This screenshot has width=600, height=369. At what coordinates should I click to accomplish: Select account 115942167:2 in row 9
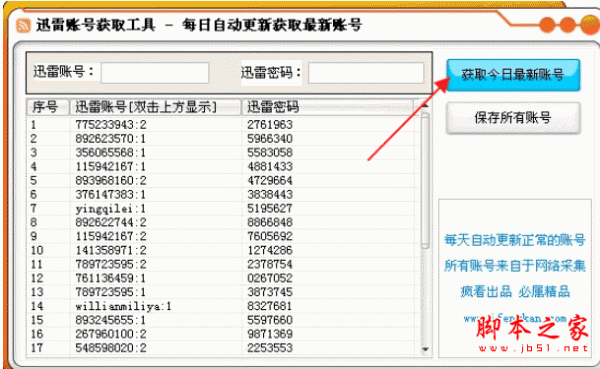click(x=111, y=236)
